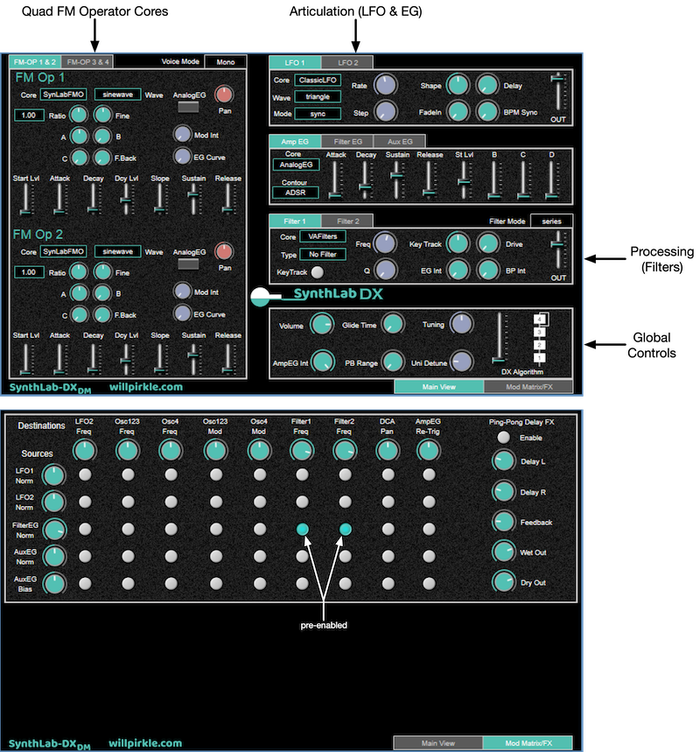Switch to the FM-OP 3 & 4 tab

click(x=87, y=62)
